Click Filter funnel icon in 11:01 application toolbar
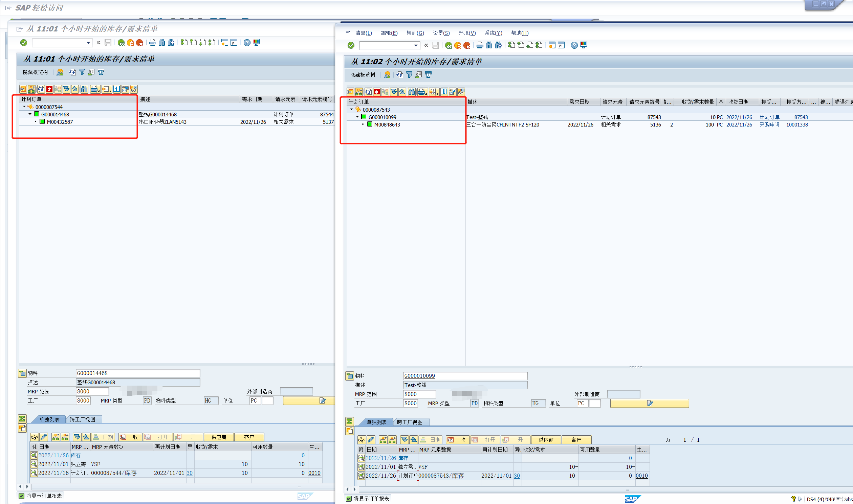853x504 pixels. pos(82,72)
